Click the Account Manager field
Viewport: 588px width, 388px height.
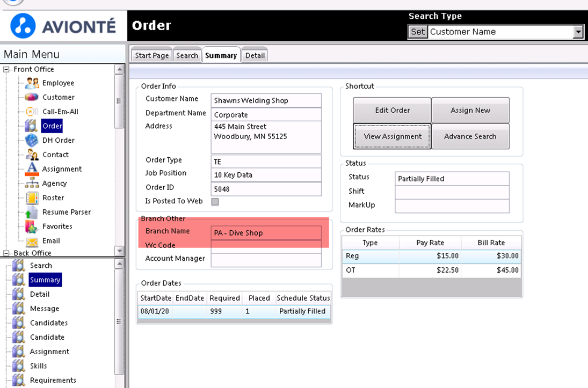click(266, 260)
